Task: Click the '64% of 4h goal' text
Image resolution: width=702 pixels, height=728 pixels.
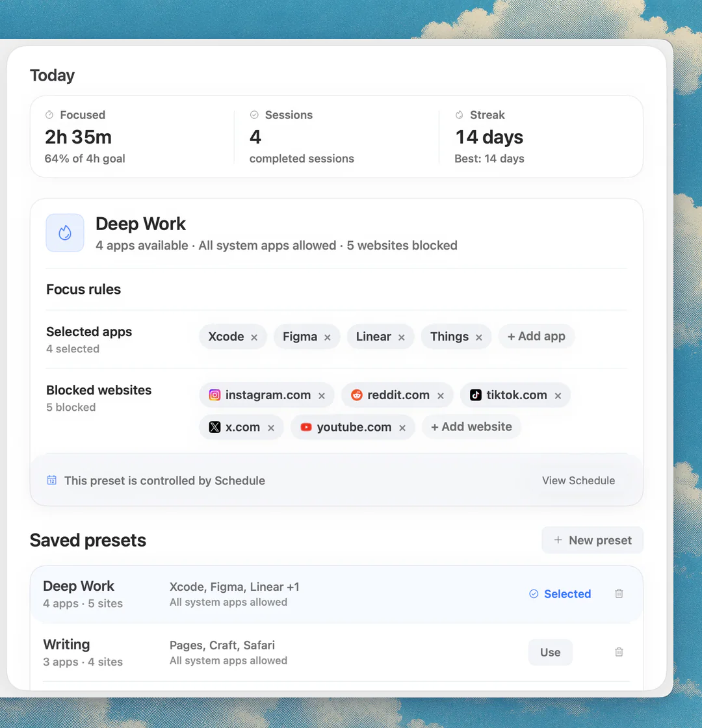Action: (x=85, y=159)
